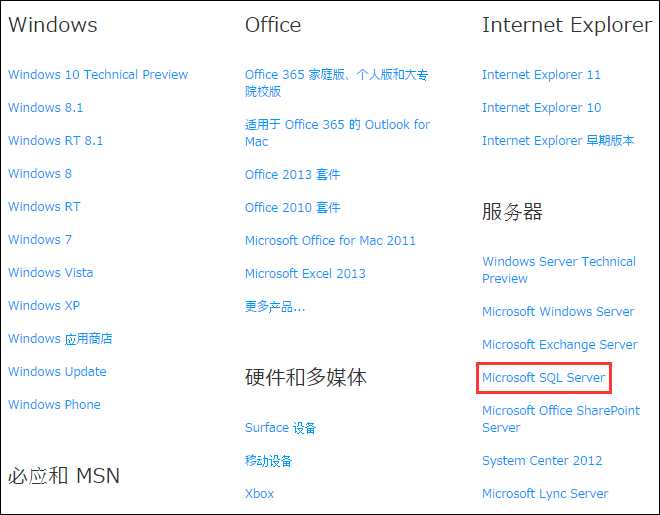Image resolution: width=660 pixels, height=515 pixels.
Task: Click the 服务器 section heading
Action: (512, 211)
